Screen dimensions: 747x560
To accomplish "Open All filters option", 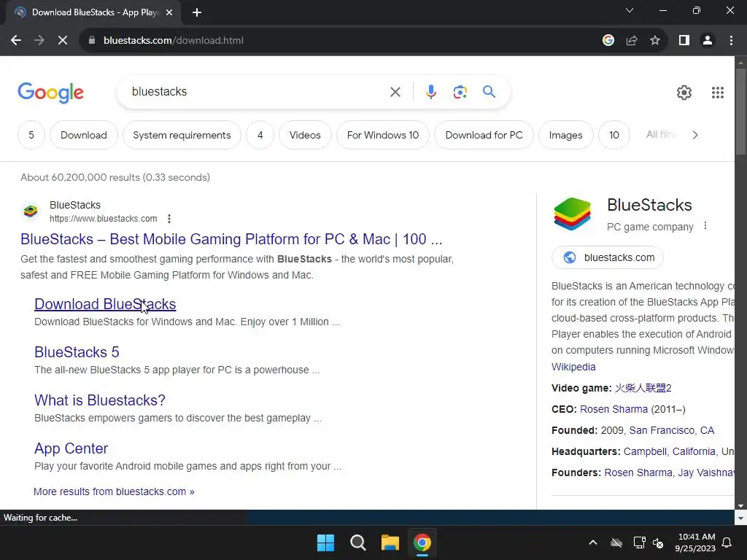I will pos(661,135).
